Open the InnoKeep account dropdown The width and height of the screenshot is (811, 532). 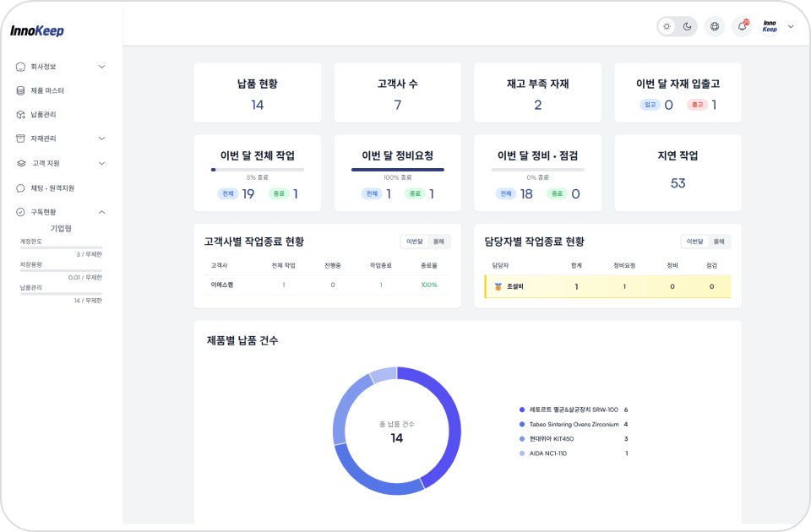pyautogui.click(x=777, y=26)
